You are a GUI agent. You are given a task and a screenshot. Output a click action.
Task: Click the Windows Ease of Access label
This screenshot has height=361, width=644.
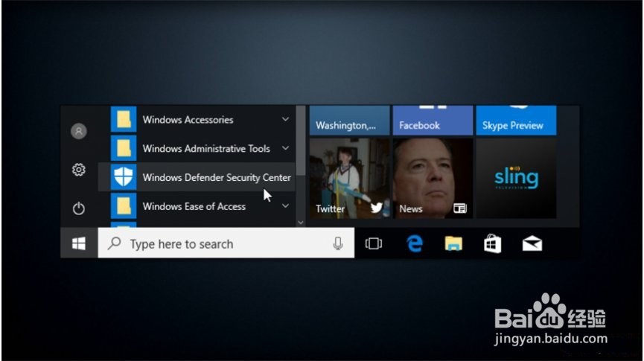pyautogui.click(x=194, y=206)
